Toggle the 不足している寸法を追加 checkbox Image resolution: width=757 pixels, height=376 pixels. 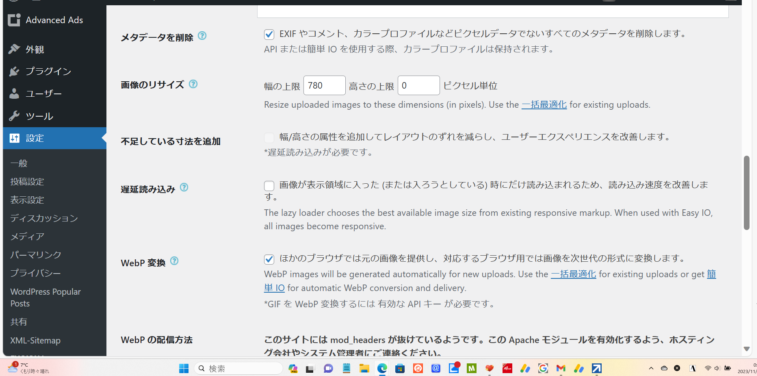269,138
